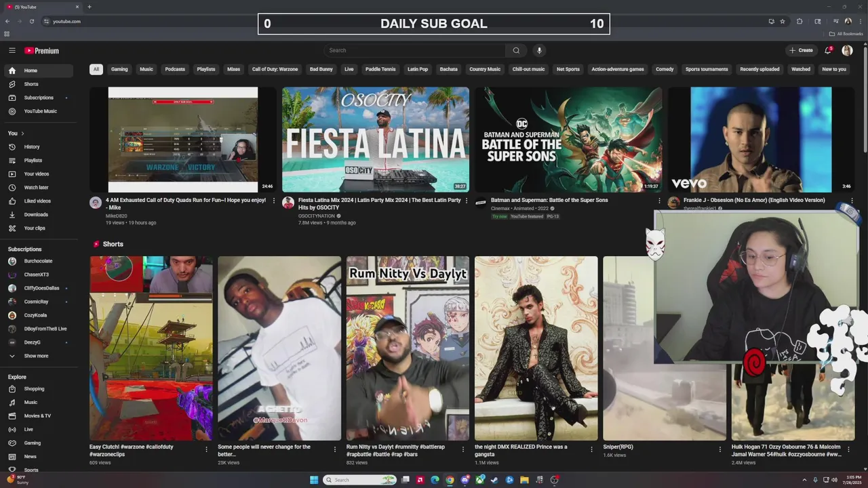Open the YouTube hamburger guide menu
The width and height of the screenshot is (868, 488).
(x=12, y=50)
